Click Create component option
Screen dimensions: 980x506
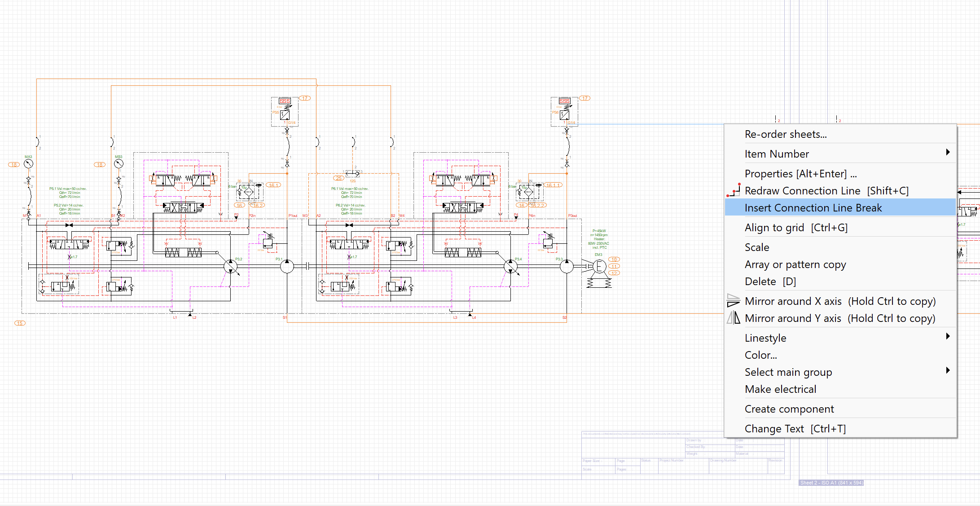(x=789, y=409)
